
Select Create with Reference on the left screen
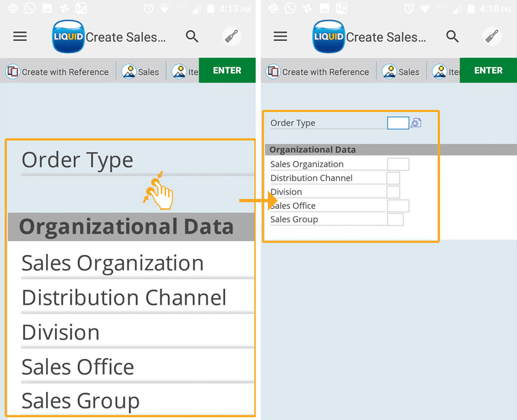point(58,72)
